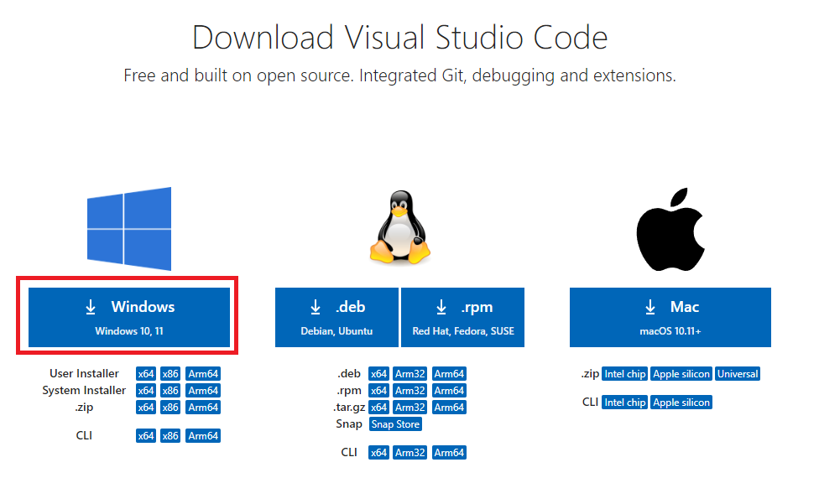Click the download arrow on the .deb button

pyautogui.click(x=315, y=307)
